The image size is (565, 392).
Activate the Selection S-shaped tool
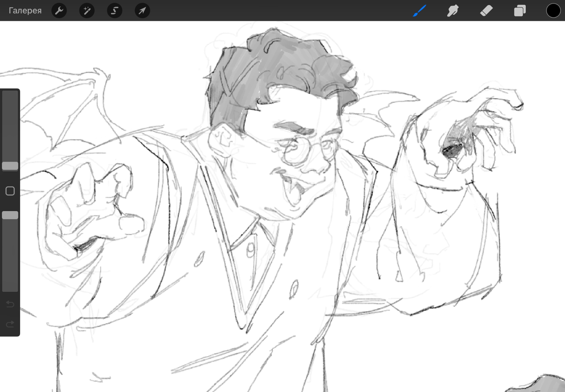point(114,11)
